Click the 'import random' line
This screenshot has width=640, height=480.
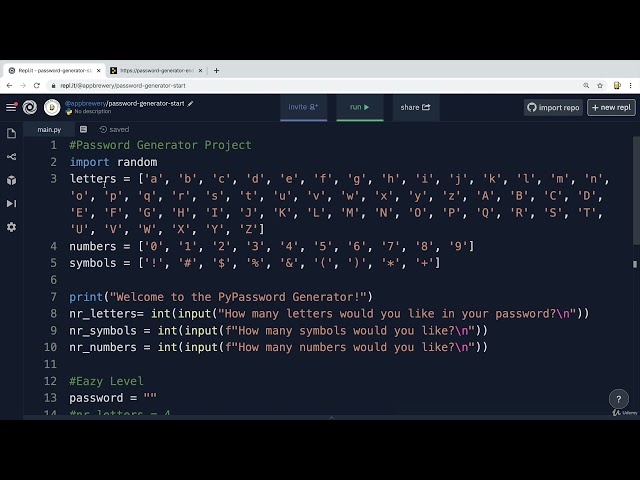click(113, 162)
